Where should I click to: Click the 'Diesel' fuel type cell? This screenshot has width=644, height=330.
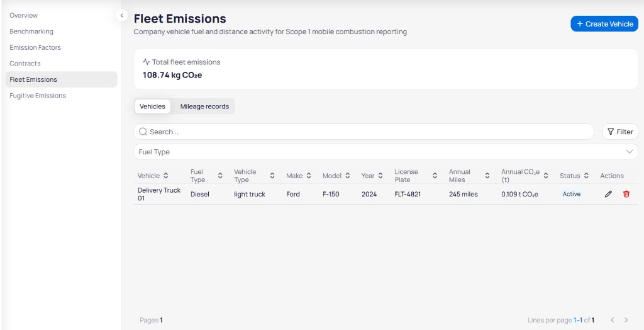[199, 194]
